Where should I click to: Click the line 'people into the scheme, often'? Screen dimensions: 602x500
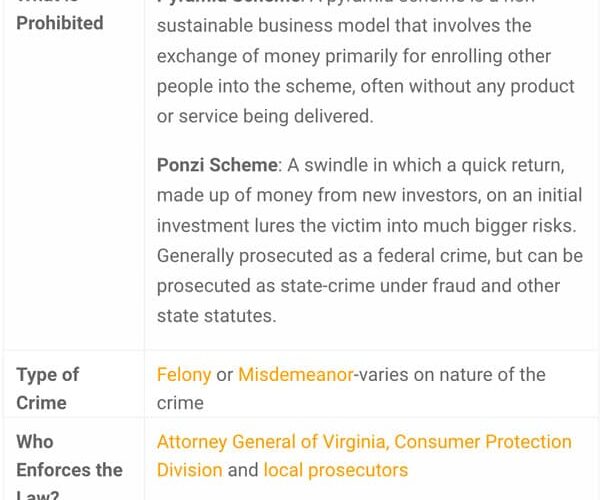(366, 86)
